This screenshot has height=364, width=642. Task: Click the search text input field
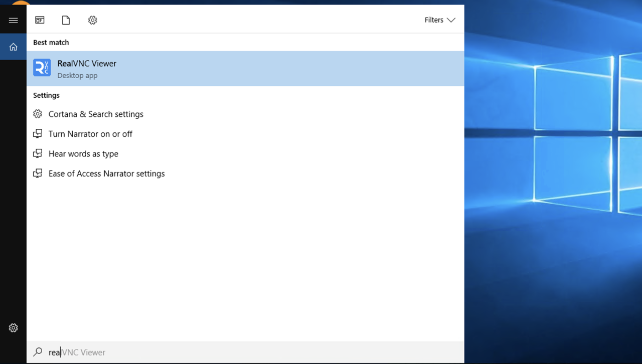(251, 352)
